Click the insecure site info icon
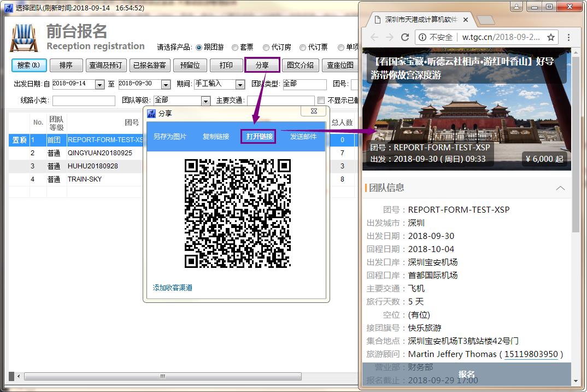 pyautogui.click(x=422, y=37)
